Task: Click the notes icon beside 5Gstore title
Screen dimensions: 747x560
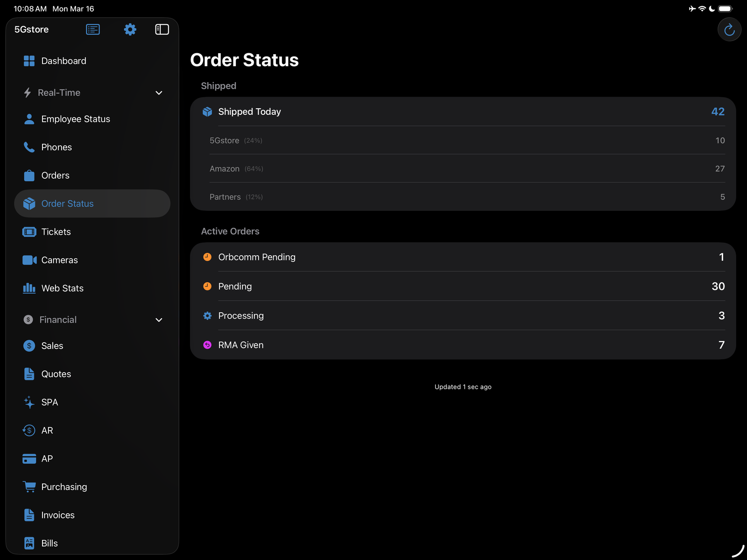Action: (92, 29)
